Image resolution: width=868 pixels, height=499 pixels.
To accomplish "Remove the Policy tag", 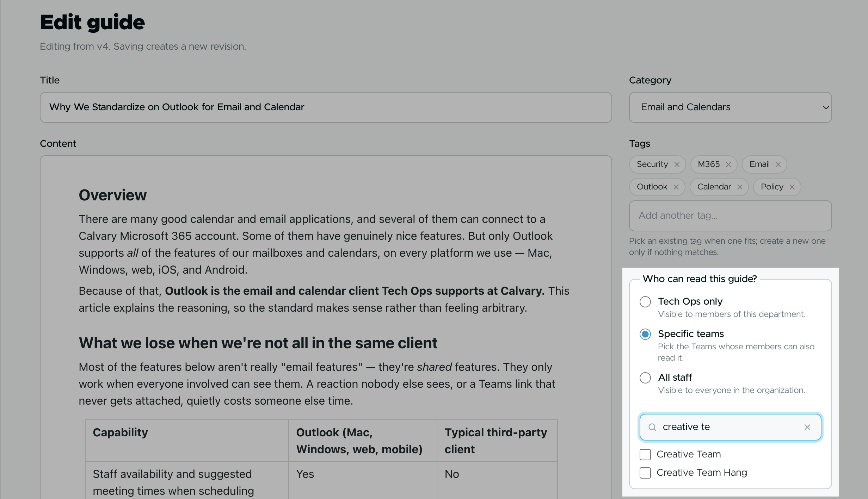I will (x=792, y=187).
